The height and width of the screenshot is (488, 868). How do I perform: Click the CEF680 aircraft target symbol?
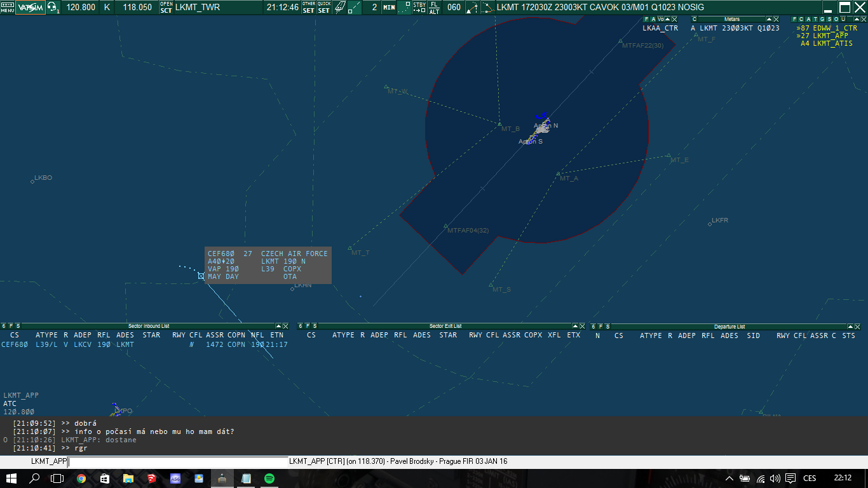pos(201,276)
